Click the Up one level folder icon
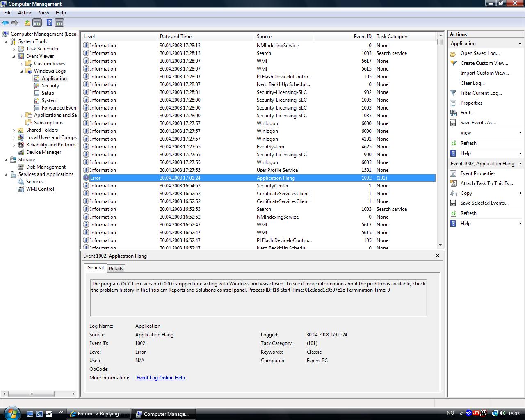525x420 pixels. 27,23
